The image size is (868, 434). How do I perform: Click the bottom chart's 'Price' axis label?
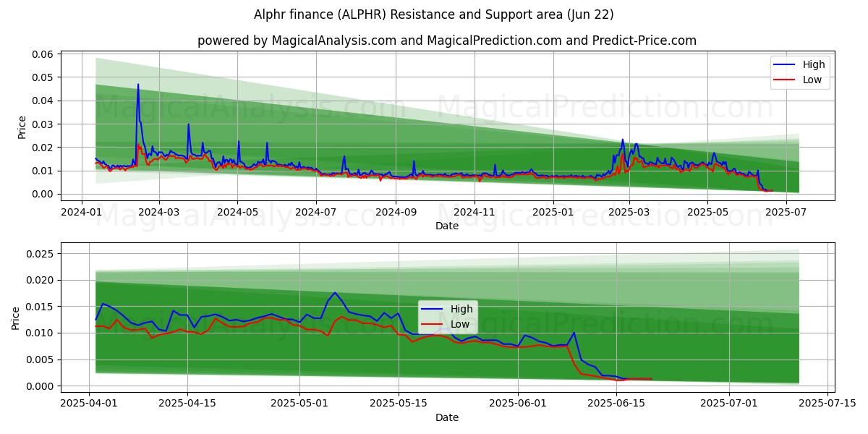pyautogui.click(x=16, y=318)
